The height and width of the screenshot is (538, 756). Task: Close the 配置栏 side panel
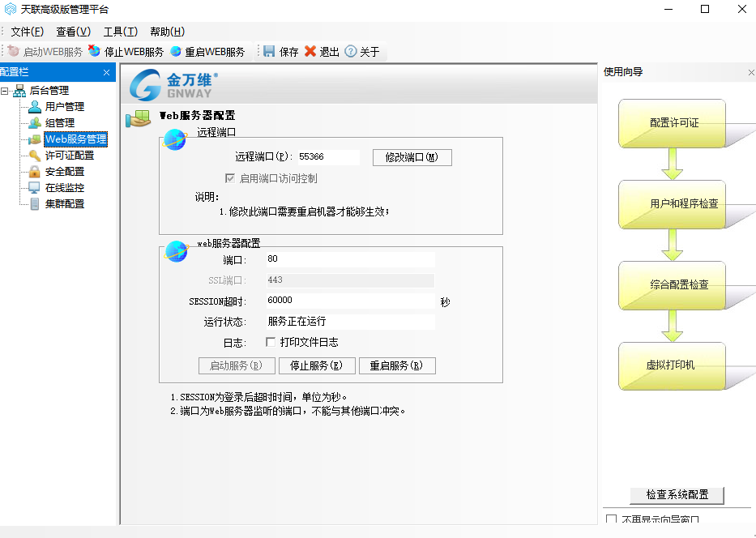tap(106, 73)
